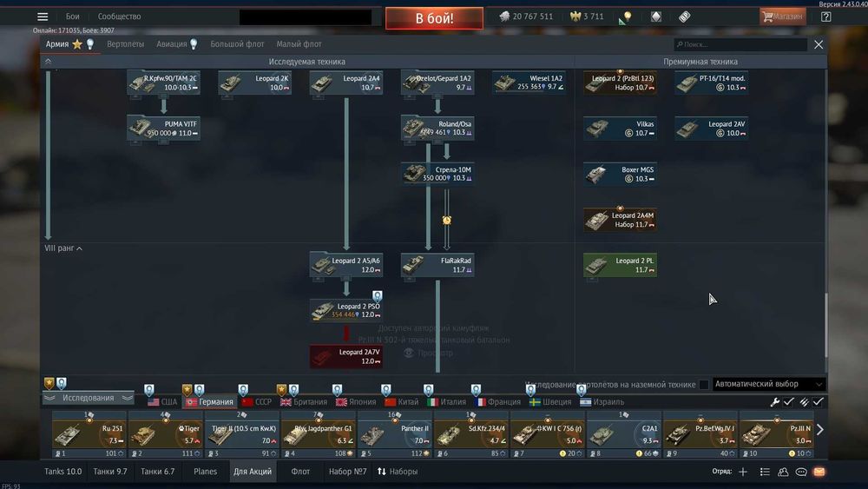
Task: Select the FlaRakRad vehicle card
Action: [437, 265]
